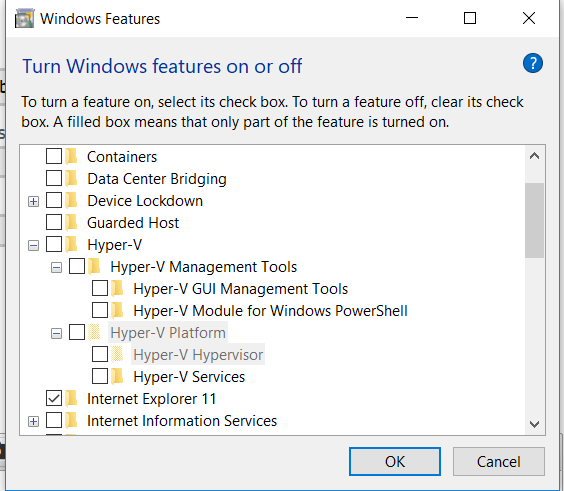Click folder icon beside Hyper-V Management Tools
The height and width of the screenshot is (491, 564).
click(95, 266)
